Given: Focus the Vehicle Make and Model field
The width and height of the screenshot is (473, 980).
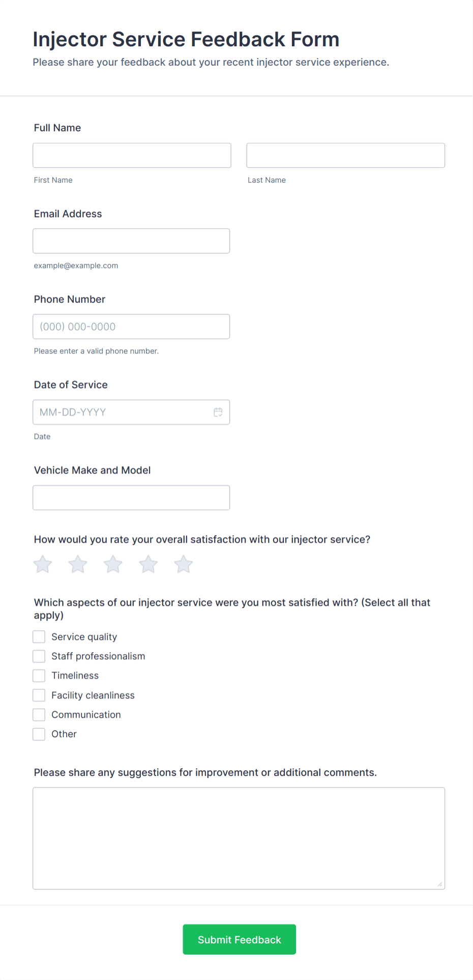Looking at the screenshot, I should [x=131, y=497].
